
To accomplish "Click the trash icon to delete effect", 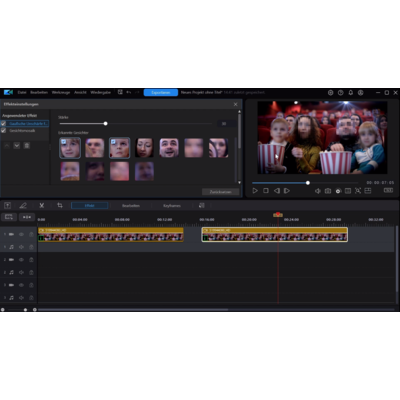I will coord(27,146).
